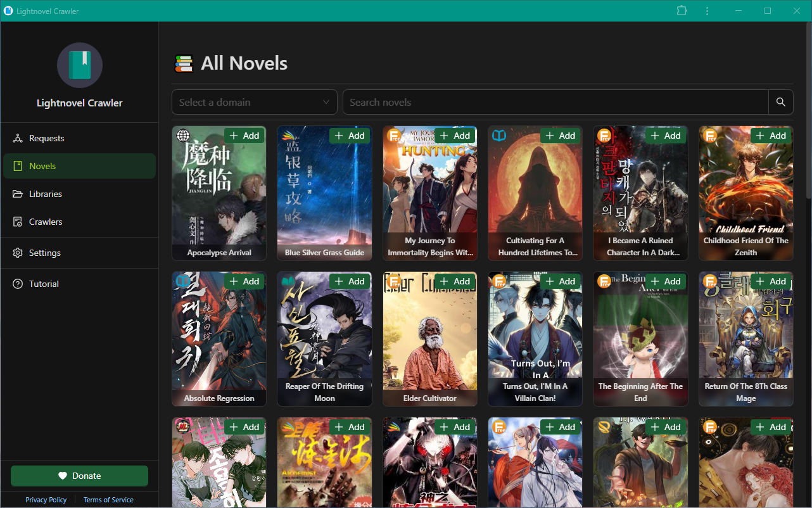This screenshot has height=508, width=812.
Task: Click the Settings gear icon
Action: [x=18, y=253]
